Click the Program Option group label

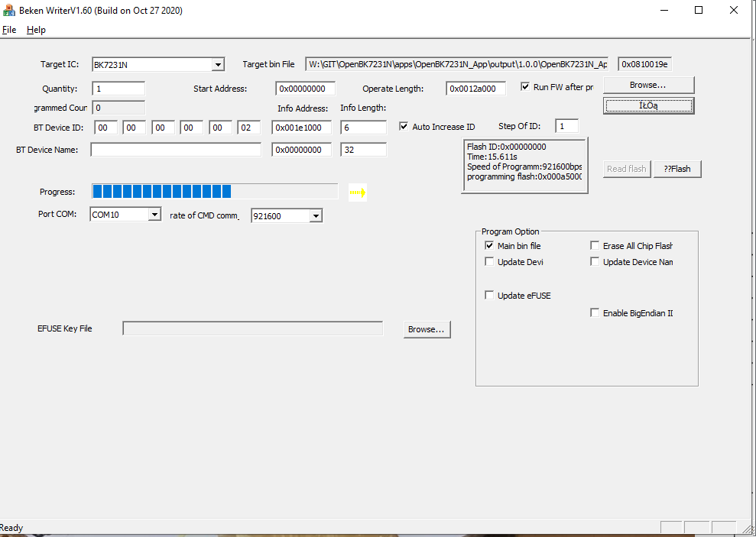(510, 231)
